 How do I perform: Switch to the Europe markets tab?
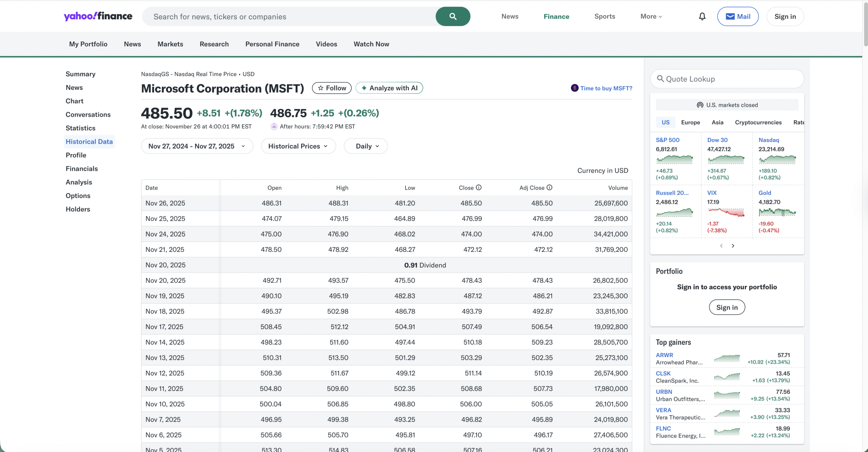(x=690, y=122)
